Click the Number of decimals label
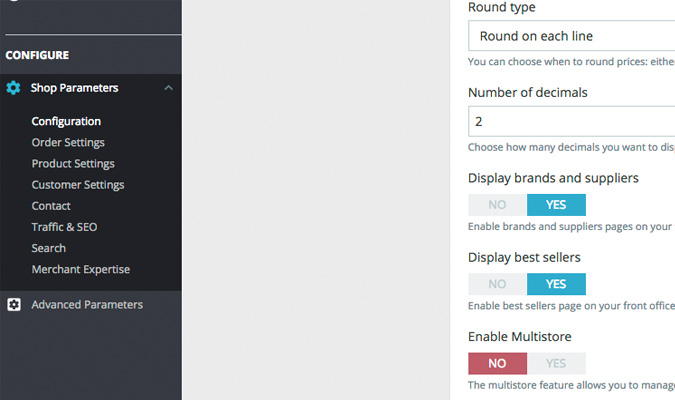 [x=527, y=93]
